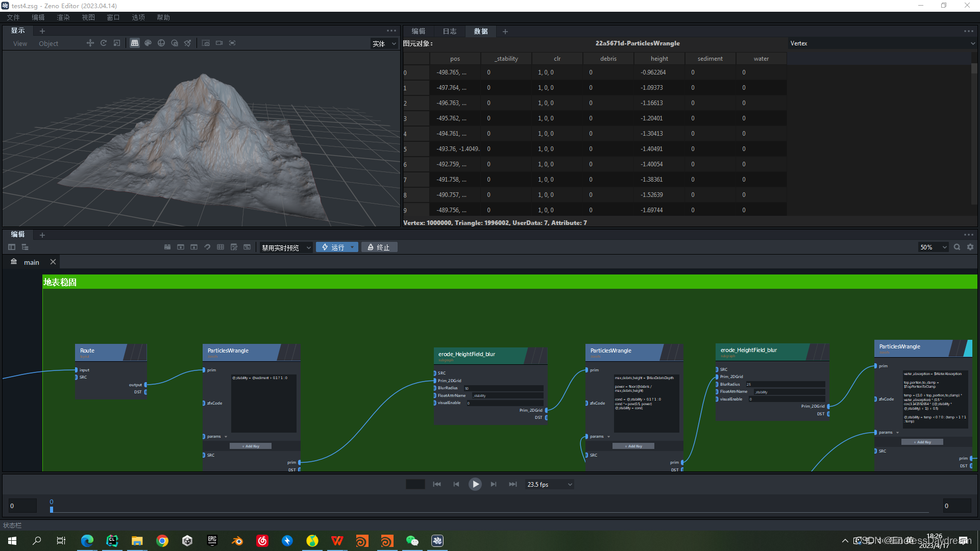Click the rotate tool icon
The image size is (980, 551).
click(104, 43)
